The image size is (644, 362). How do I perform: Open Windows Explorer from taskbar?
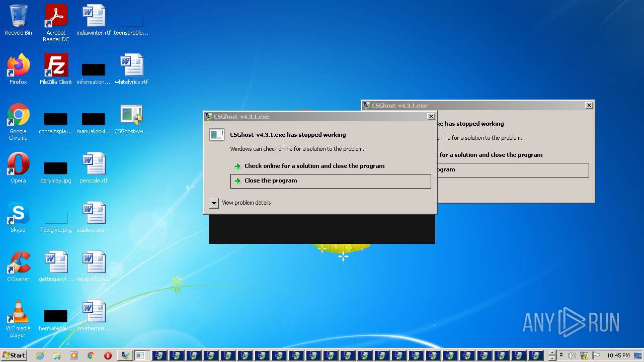[57, 355]
